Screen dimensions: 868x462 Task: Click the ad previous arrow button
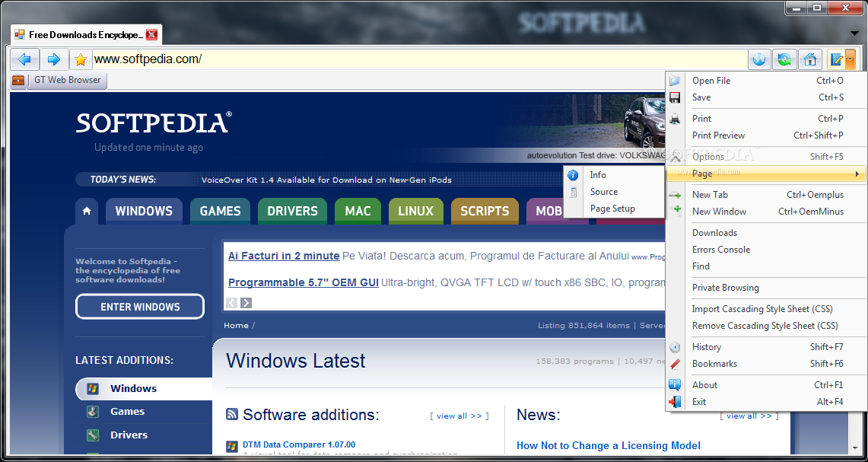232,303
